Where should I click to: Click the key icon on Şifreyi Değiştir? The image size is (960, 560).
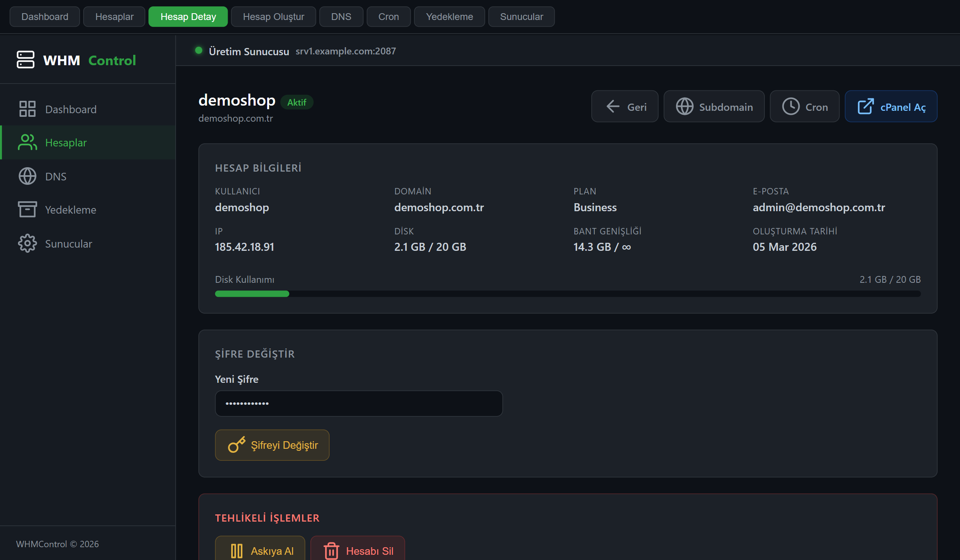tap(236, 445)
